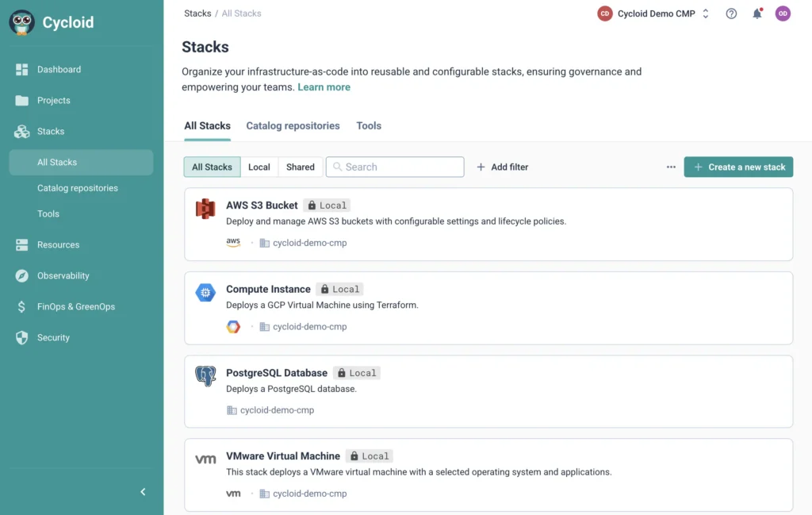Click into the stacks Search field

[395, 167]
